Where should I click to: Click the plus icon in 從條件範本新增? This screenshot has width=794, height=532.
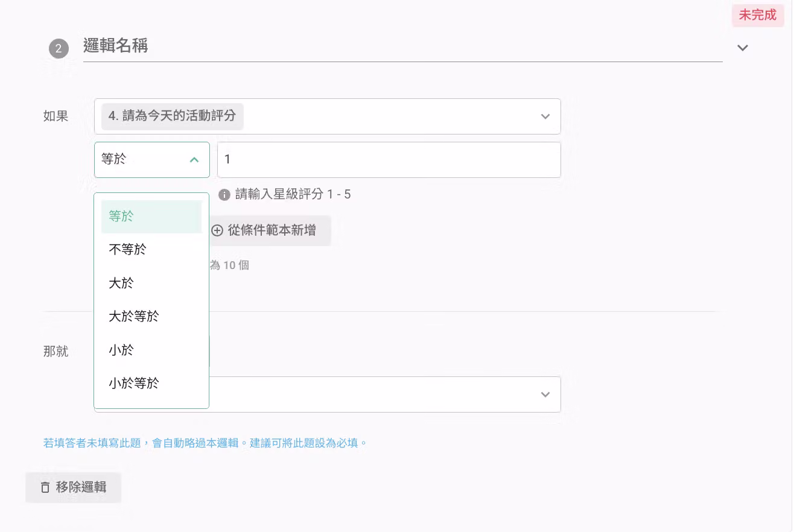tap(217, 230)
